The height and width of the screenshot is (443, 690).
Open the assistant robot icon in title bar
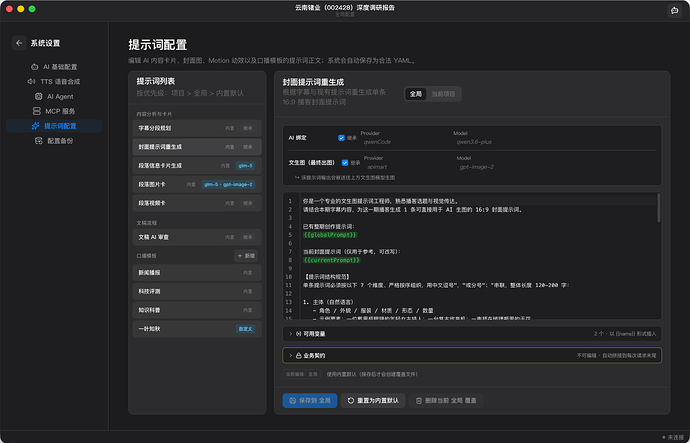pos(674,10)
